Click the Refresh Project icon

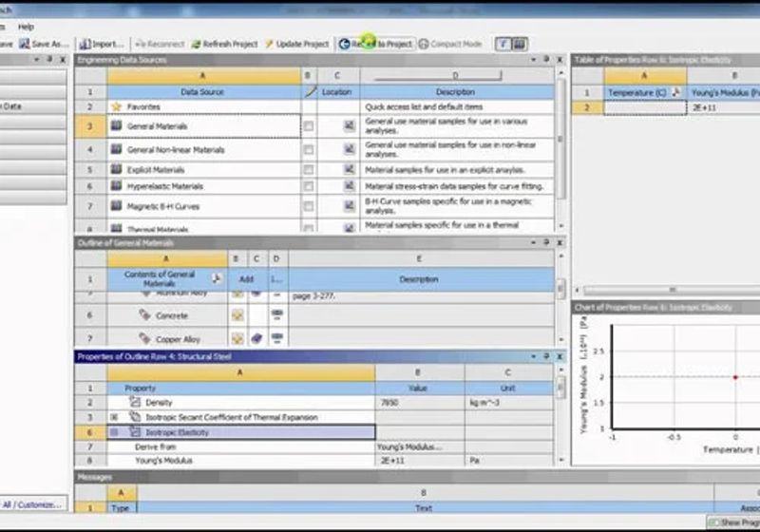[196, 44]
